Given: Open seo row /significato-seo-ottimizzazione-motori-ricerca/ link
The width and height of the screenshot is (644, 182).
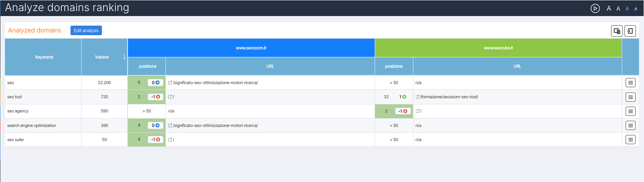Looking at the screenshot, I should click(x=215, y=83).
